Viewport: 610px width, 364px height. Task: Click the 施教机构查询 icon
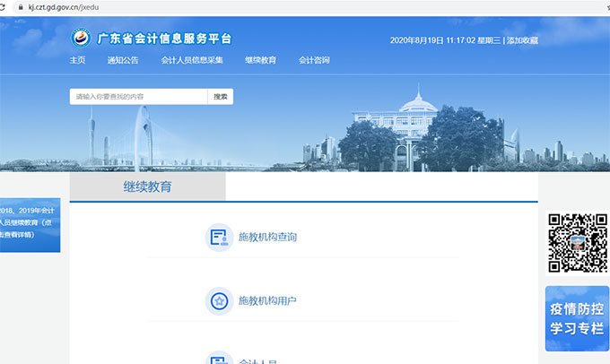tap(219, 237)
